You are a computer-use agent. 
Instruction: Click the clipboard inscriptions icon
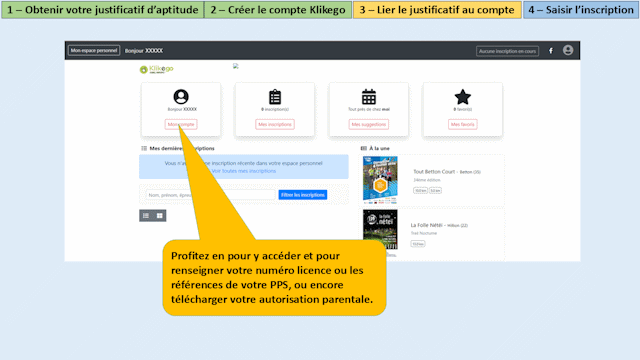(x=275, y=97)
